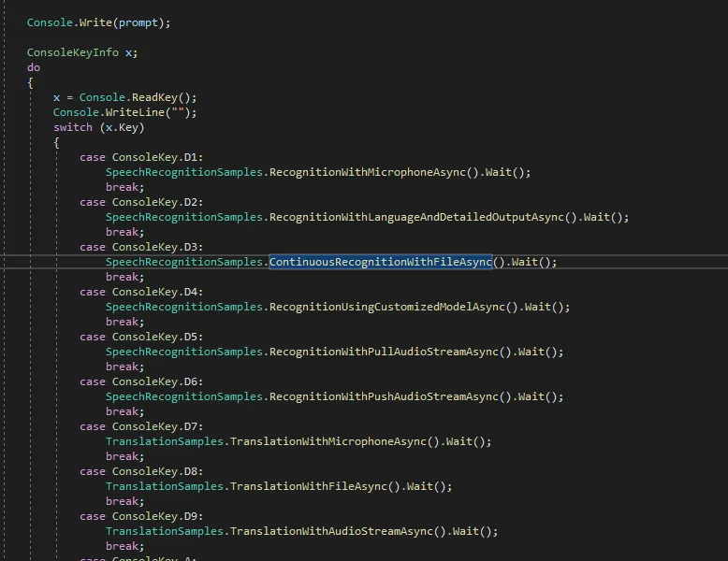Click the Console.ReadKey() assignment line
Viewport: 728px width, 561px height.
[x=124, y=98]
